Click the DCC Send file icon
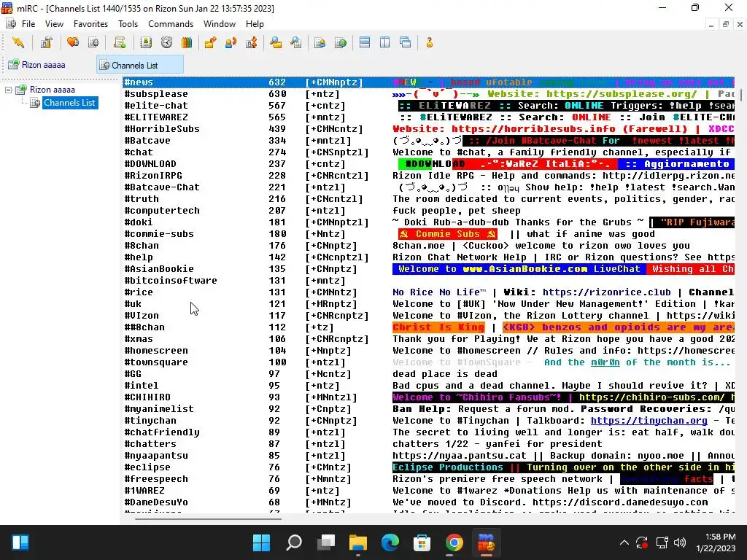Screen dimensions: 747x560 (x=210, y=43)
